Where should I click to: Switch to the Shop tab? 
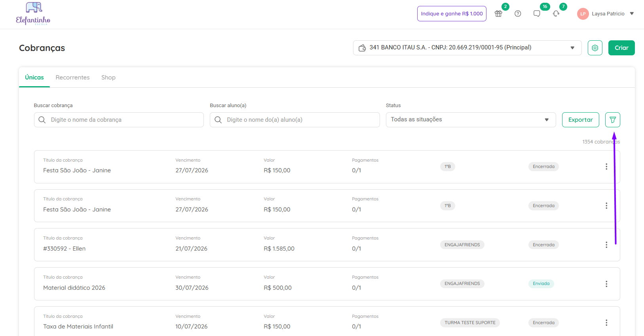(108, 77)
